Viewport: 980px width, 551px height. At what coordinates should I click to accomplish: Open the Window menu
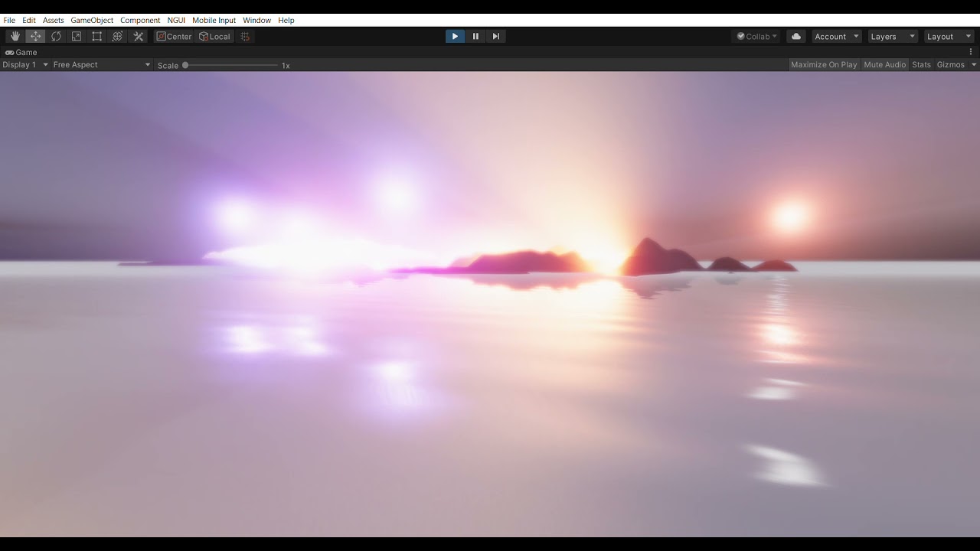pyautogui.click(x=256, y=20)
